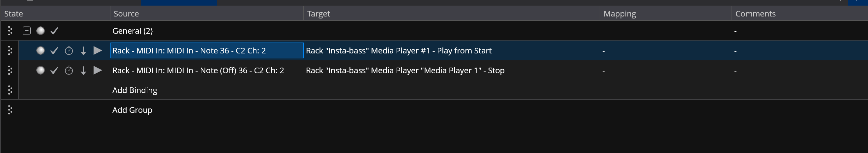Image resolution: width=868 pixels, height=153 pixels.
Task: Click the activity LED on Note (Off) binding
Action: 41,71
